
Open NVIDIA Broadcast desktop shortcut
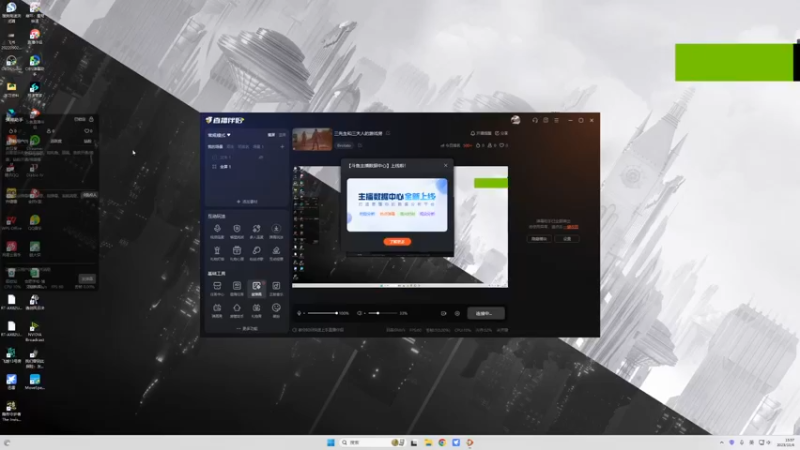pyautogui.click(x=34, y=331)
